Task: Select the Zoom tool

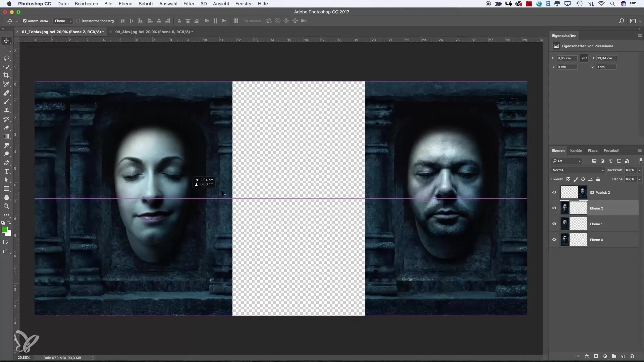Action: 6,206
